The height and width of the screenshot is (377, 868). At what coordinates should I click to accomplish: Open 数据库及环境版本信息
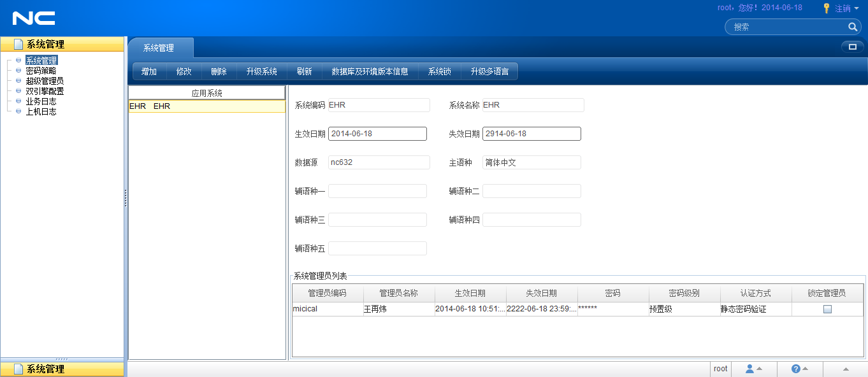point(370,71)
